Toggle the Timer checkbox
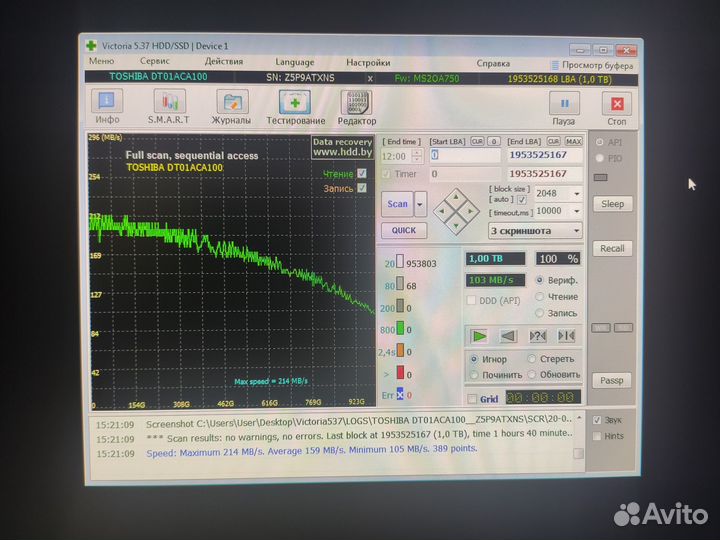720x540 pixels. pos(386,174)
